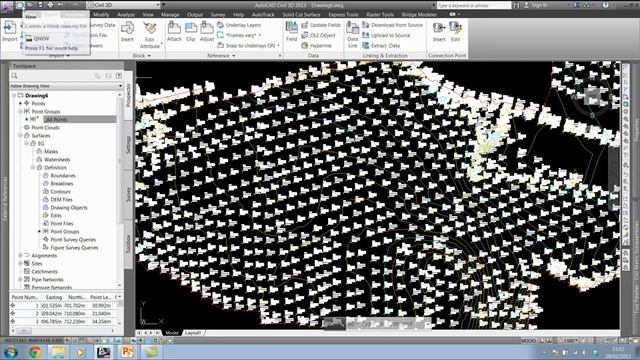The image size is (640, 360).
Task: Switch to the Settings tab of Toolspace
Action: click(128, 144)
